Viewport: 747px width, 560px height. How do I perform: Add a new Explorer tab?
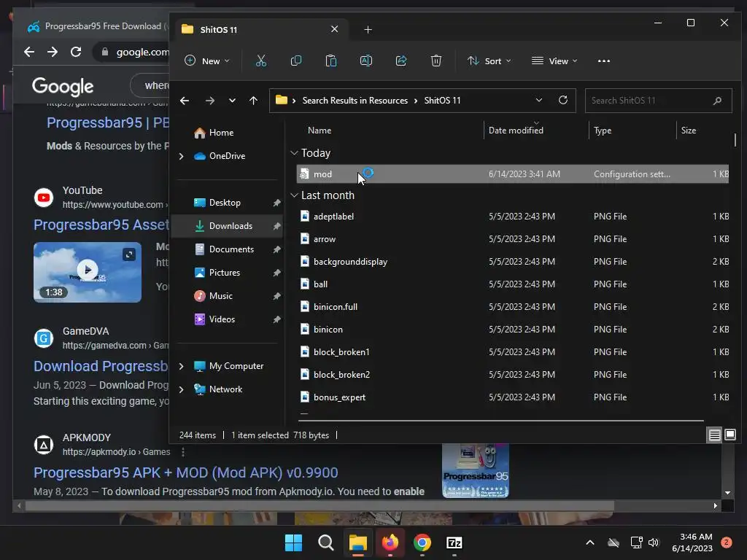(x=368, y=29)
